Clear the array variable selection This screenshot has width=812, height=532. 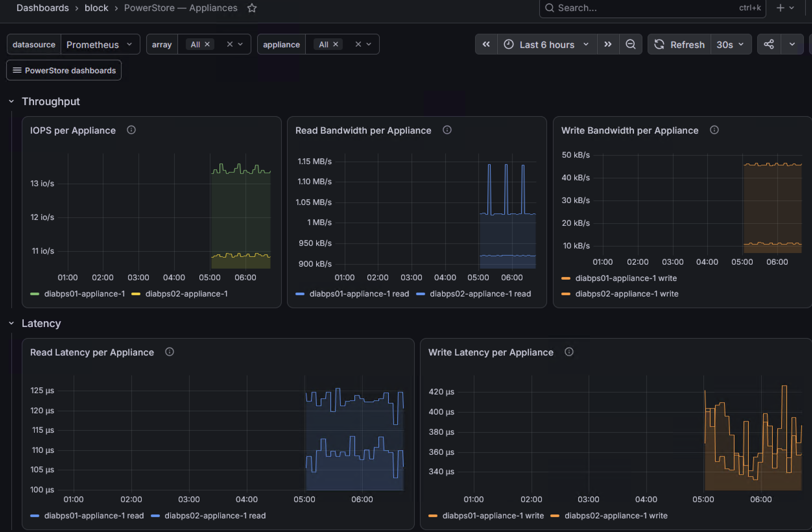coord(230,44)
